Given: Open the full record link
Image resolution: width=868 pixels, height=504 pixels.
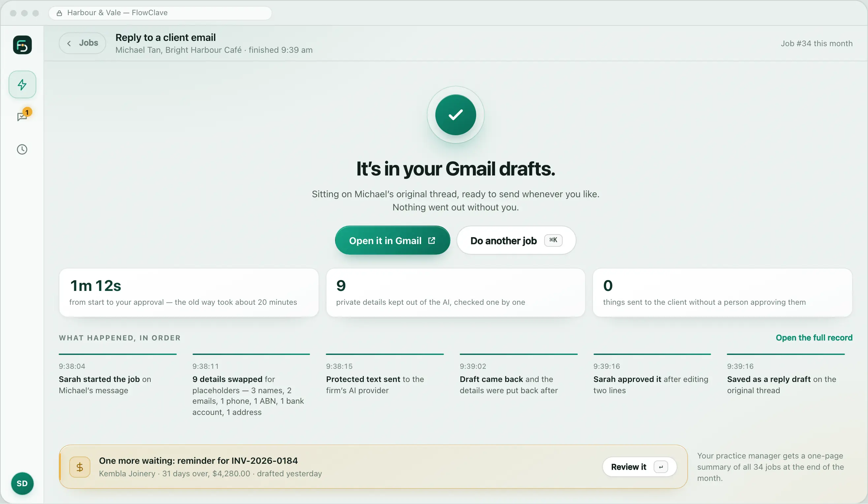Looking at the screenshot, I should click(814, 338).
